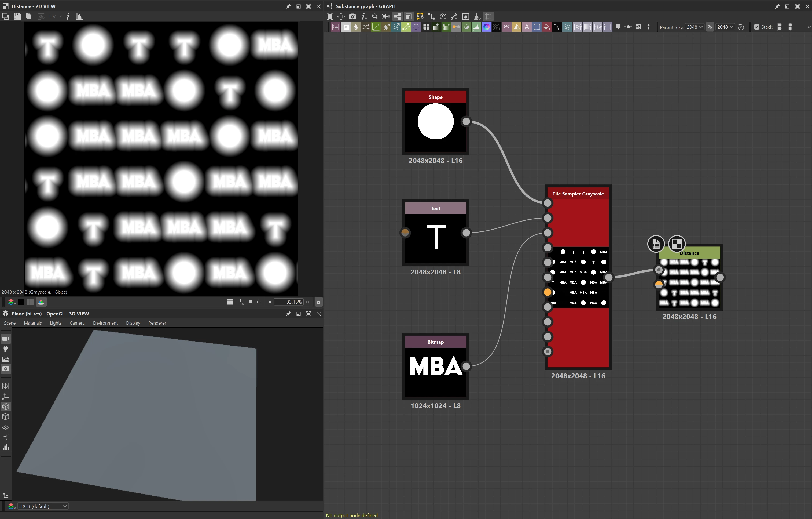
Task: Click the light bulb icon in 3D view
Action: tap(6, 349)
